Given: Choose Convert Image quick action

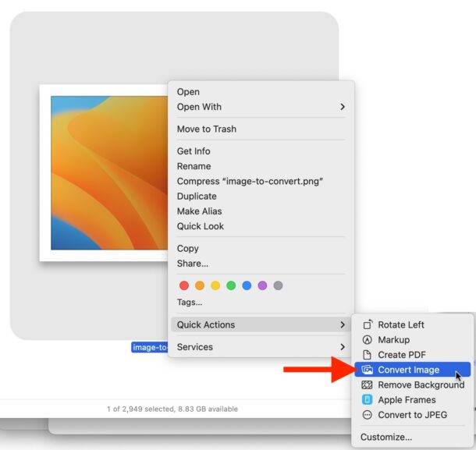Looking at the screenshot, I should click(x=413, y=370).
